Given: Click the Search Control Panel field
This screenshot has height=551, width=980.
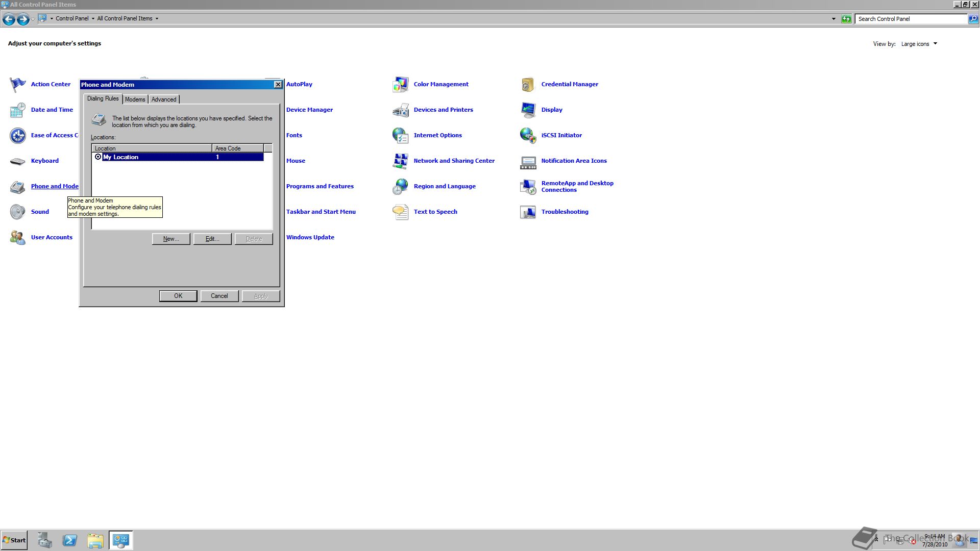Looking at the screenshot, I should click(911, 19).
